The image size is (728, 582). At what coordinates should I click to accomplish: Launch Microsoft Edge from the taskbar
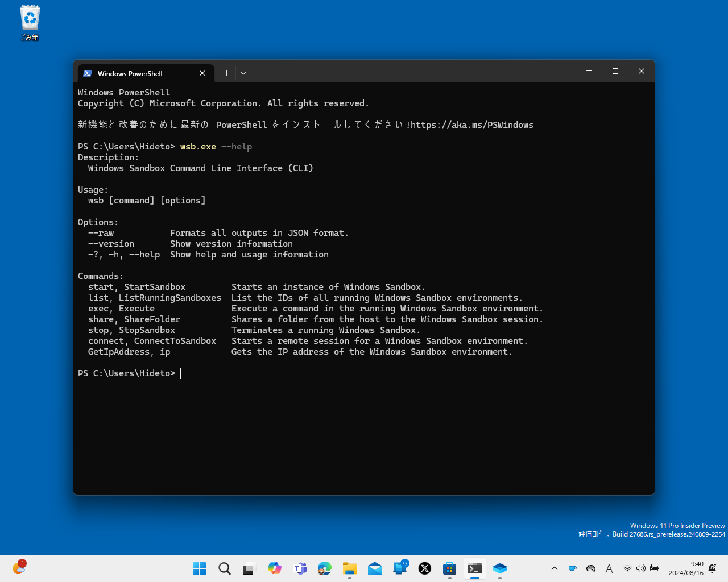tap(325, 568)
